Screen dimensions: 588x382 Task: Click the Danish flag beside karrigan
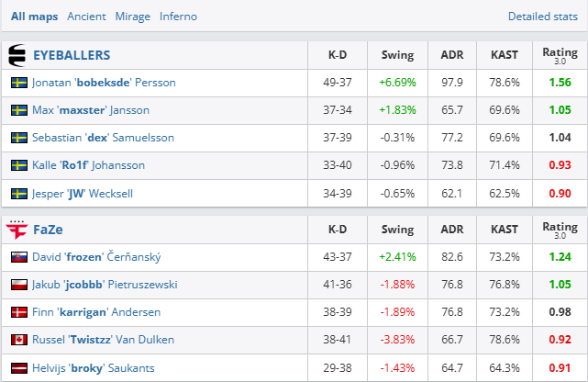[18, 312]
